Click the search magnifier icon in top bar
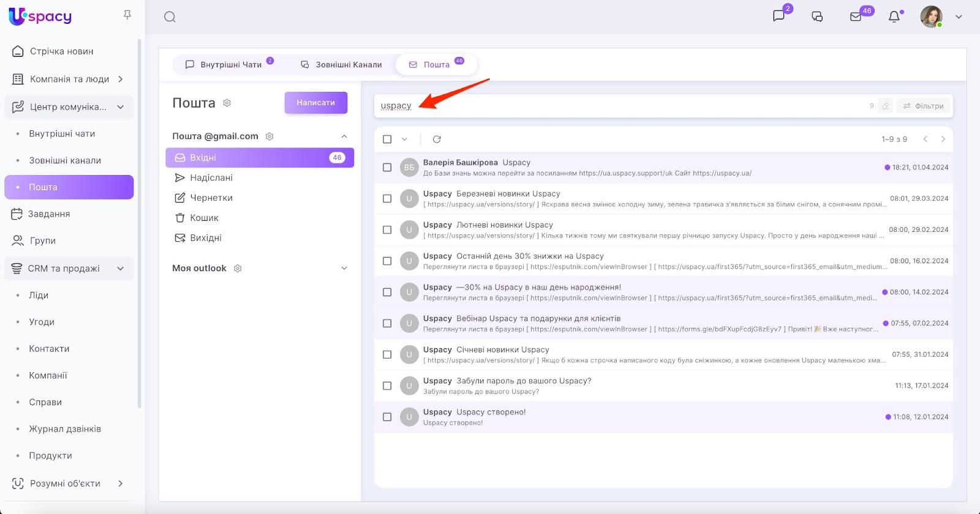The image size is (980, 514). (x=170, y=17)
